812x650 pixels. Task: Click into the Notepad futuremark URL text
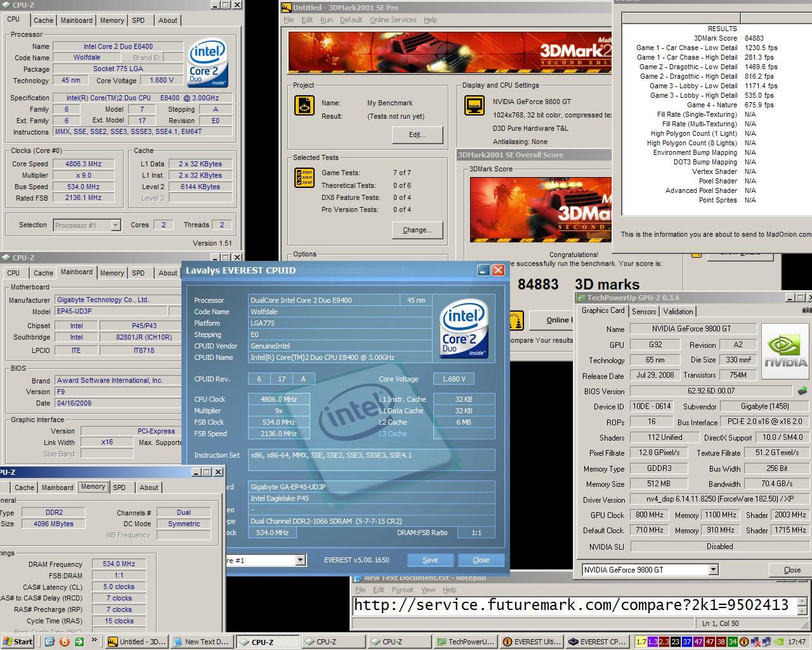click(571, 605)
